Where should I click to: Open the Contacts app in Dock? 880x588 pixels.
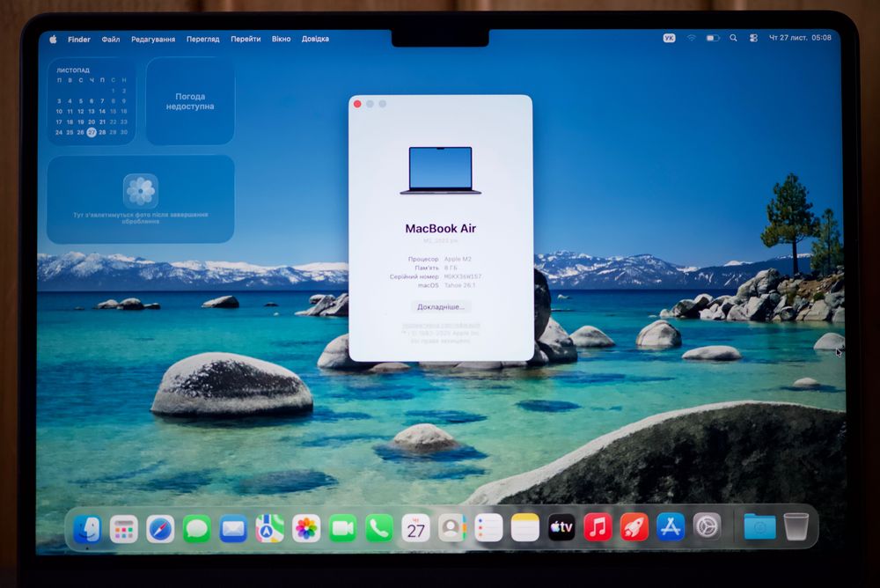click(x=451, y=528)
